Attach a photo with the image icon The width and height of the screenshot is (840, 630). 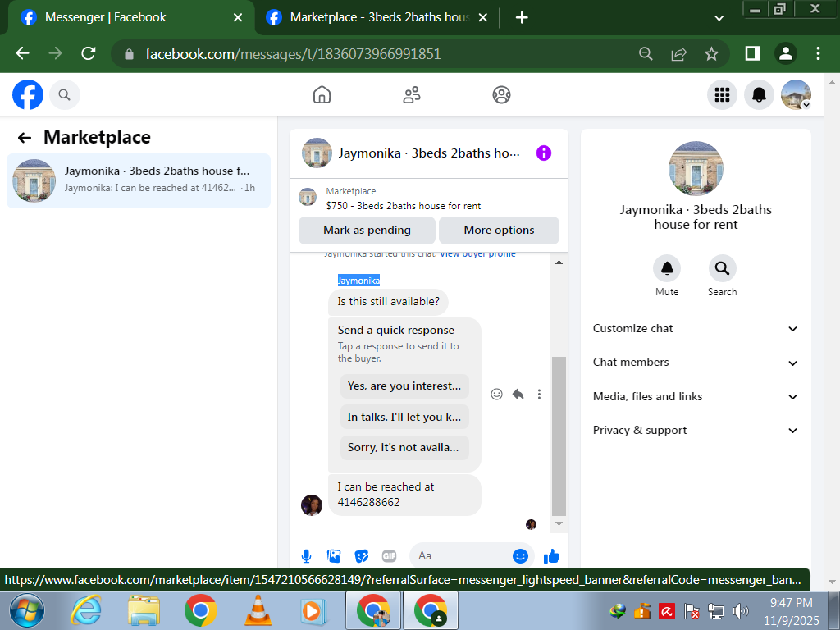[x=334, y=556]
